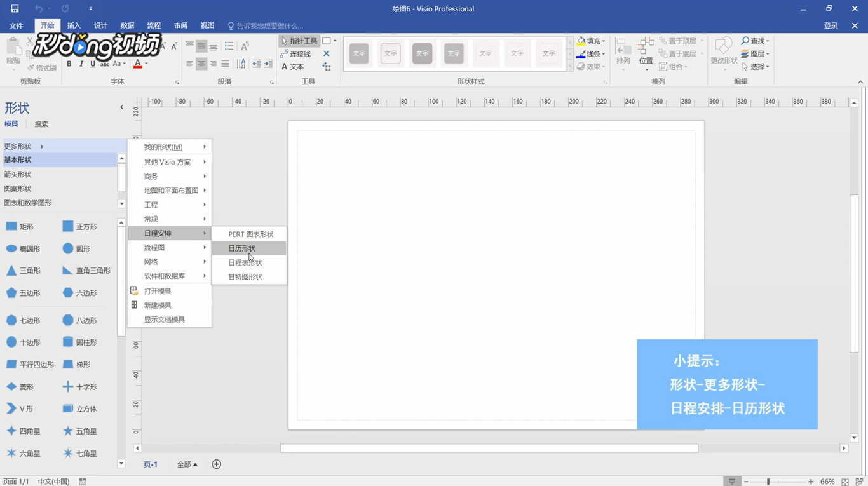Click the Save icon in title bar
The width and height of the screenshot is (868, 486).
pos(15,9)
